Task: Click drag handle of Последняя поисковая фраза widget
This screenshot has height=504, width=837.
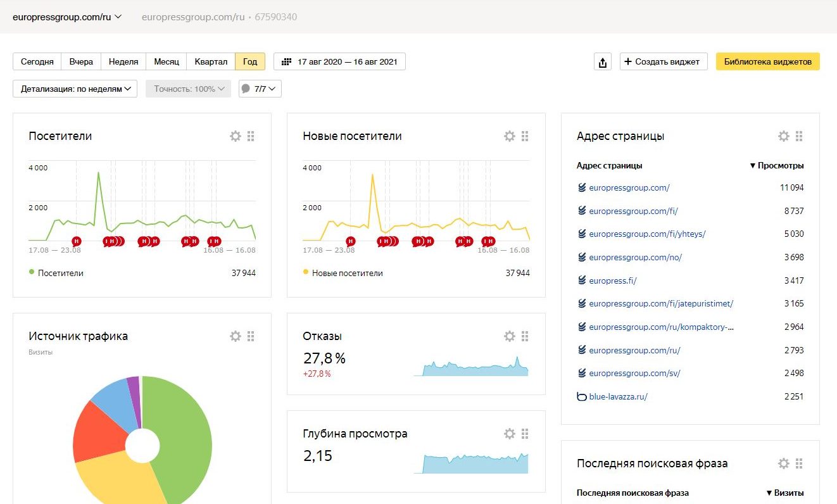Action: point(799,463)
